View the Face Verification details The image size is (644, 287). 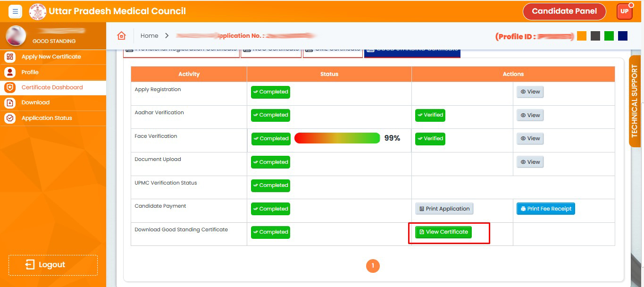click(x=530, y=138)
